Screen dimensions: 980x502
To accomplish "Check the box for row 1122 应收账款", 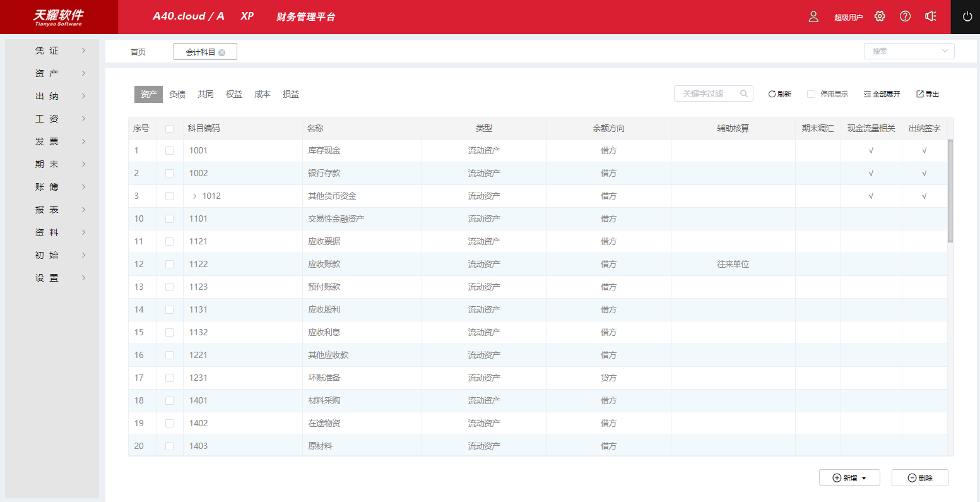I will click(x=169, y=265).
